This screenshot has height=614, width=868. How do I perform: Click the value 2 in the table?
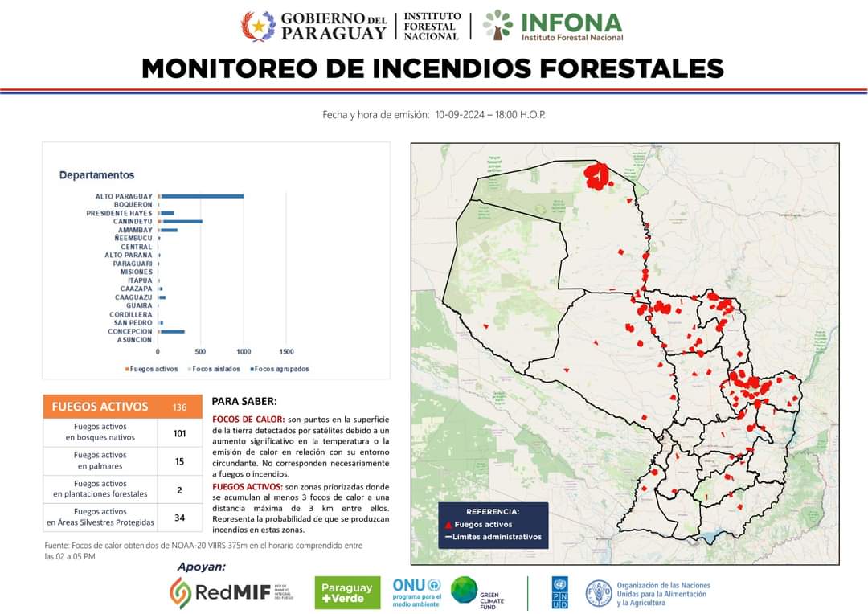[180, 490]
